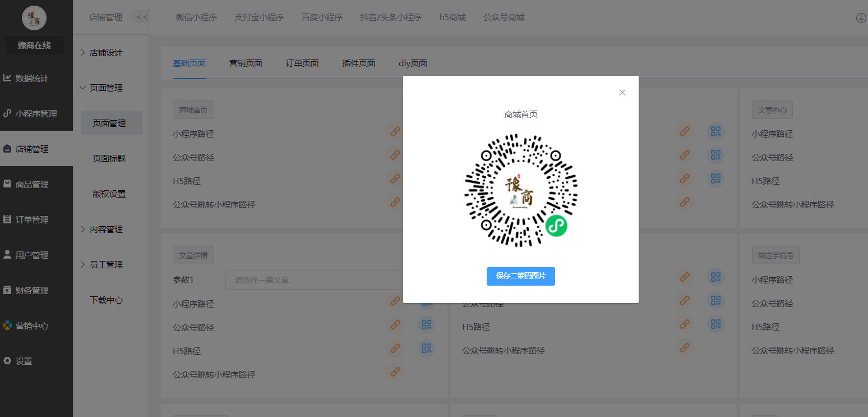
Task: Switch to the 公众号商城 platform tab
Action: pos(504,17)
